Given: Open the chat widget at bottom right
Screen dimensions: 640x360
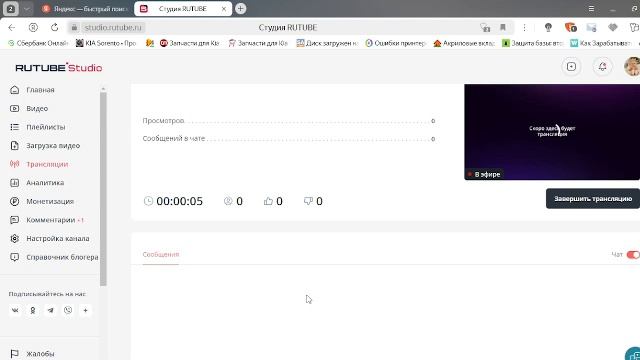Looking at the screenshot, I should 633,354.
